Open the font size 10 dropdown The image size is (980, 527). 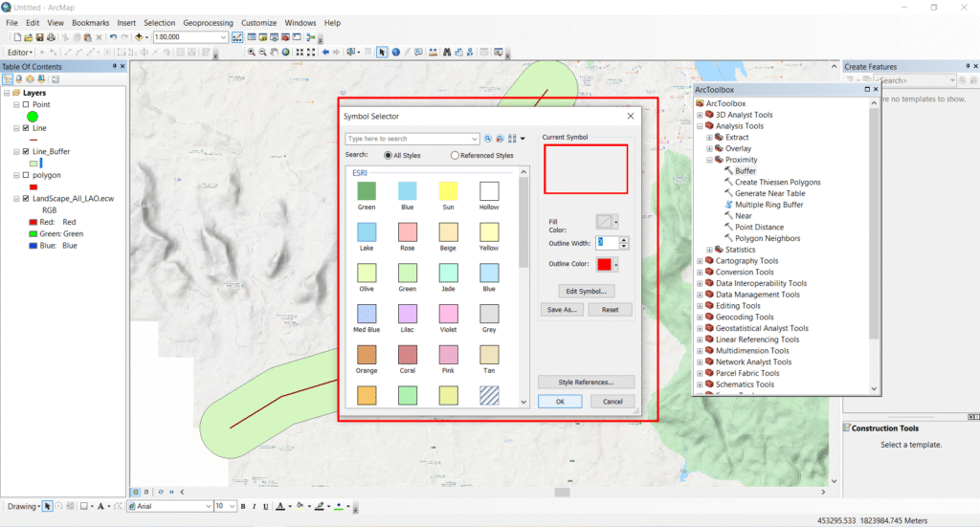pyautogui.click(x=232, y=506)
